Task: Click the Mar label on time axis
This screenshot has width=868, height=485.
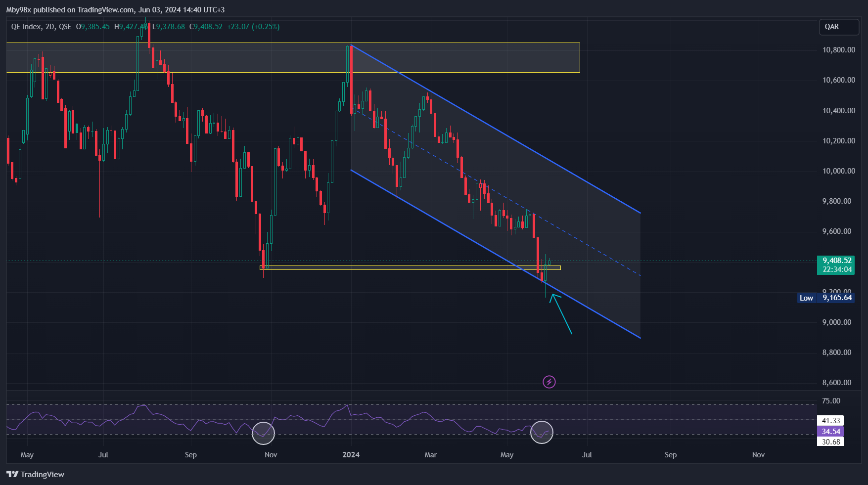Action: pos(431,455)
